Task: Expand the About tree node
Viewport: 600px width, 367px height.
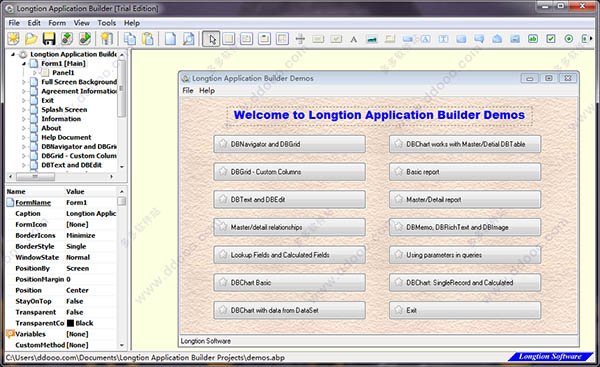Action: coord(24,128)
